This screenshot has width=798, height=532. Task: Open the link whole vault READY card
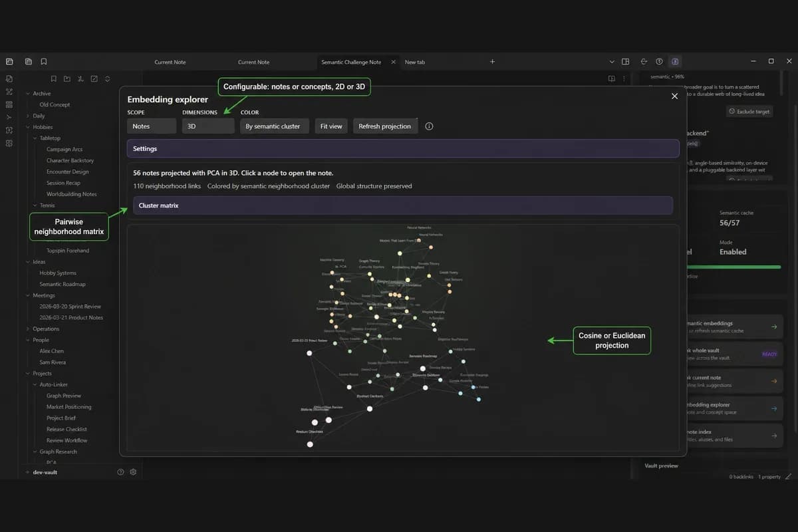(733, 354)
